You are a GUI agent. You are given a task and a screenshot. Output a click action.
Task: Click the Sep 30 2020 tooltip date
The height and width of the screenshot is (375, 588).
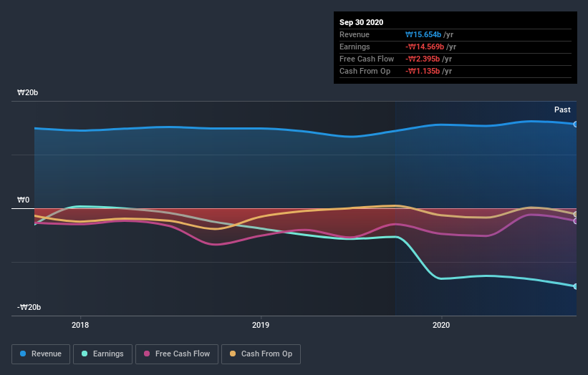pos(362,22)
